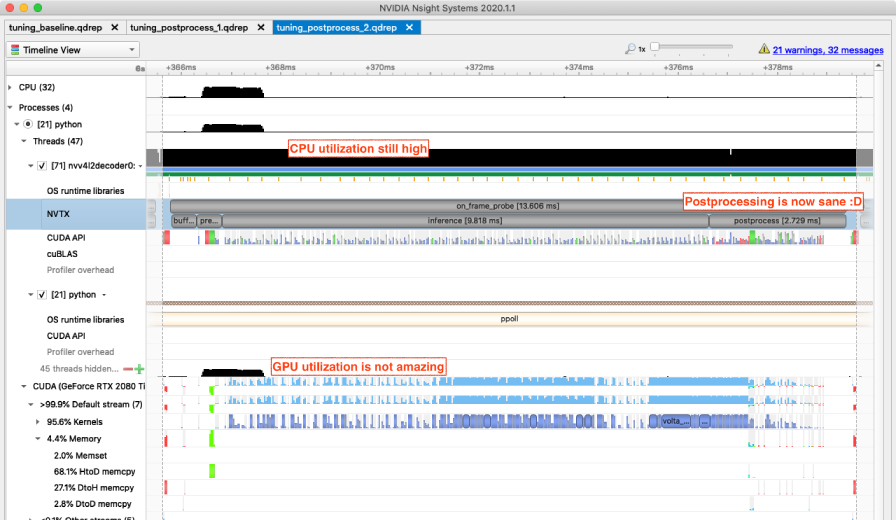Image resolution: width=896 pixels, height=520 pixels.
Task: Click the timeline zoom slider handle
Action: pyautogui.click(x=655, y=47)
